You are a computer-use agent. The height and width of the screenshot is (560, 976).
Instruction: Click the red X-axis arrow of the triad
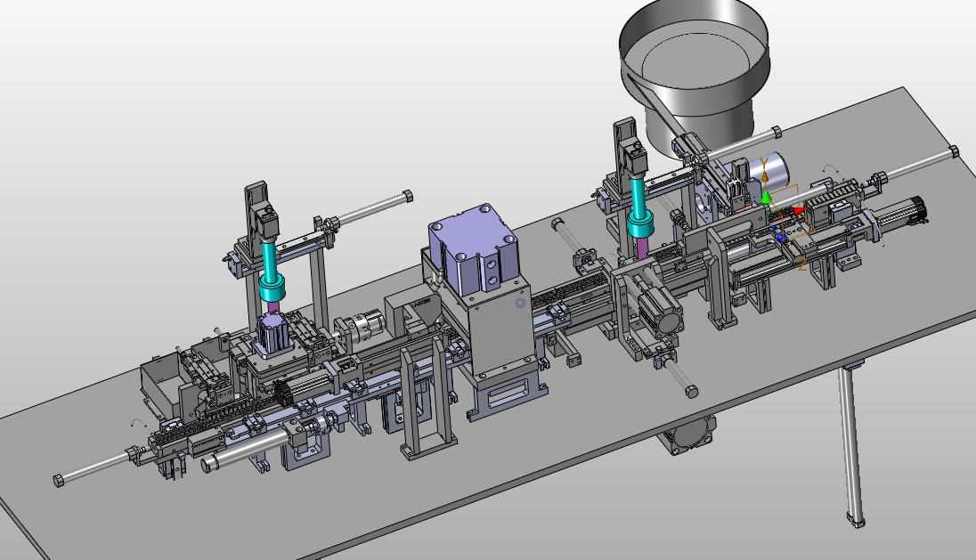click(797, 212)
